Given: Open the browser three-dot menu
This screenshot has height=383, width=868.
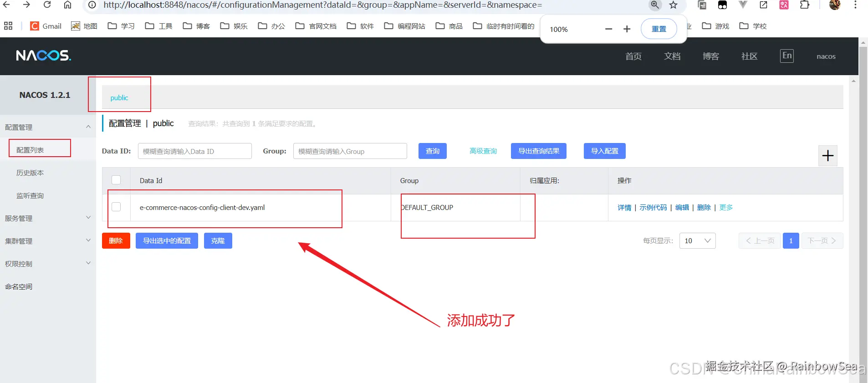Looking at the screenshot, I should coord(855,5).
